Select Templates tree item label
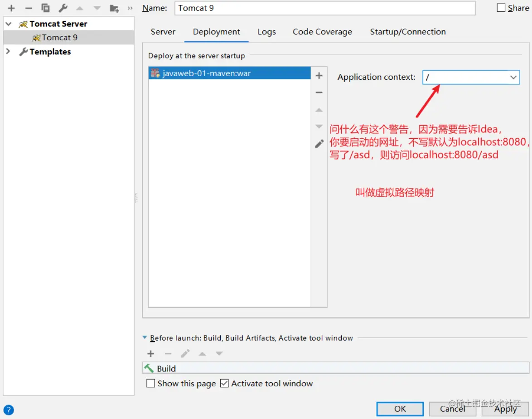The width and height of the screenshot is (532, 419). tap(50, 52)
